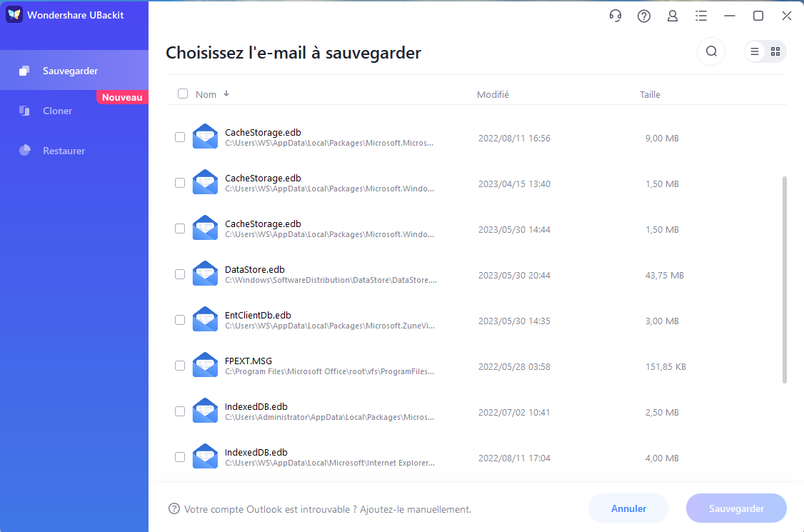Viewport: 804px width, 532px height.
Task: Click envelope icon of IndexedDB.edb sized 2,50 MB
Action: coord(205,410)
